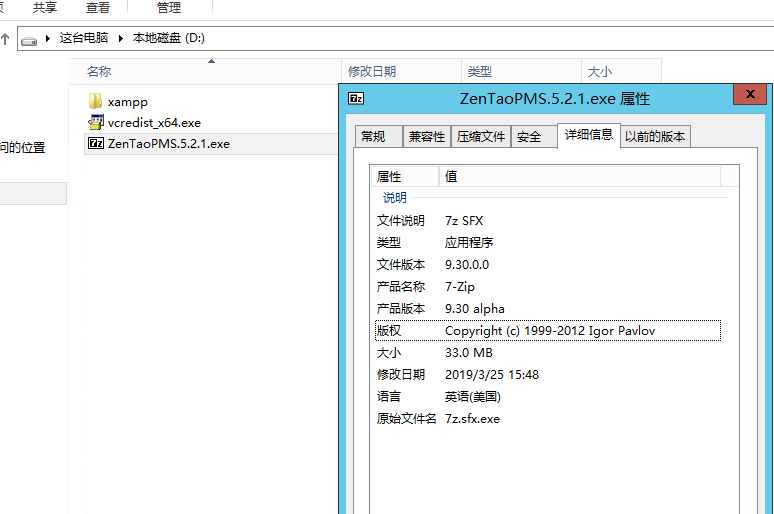Open the 管理 ribbon tab
This screenshot has height=514, width=774.
point(169,7)
